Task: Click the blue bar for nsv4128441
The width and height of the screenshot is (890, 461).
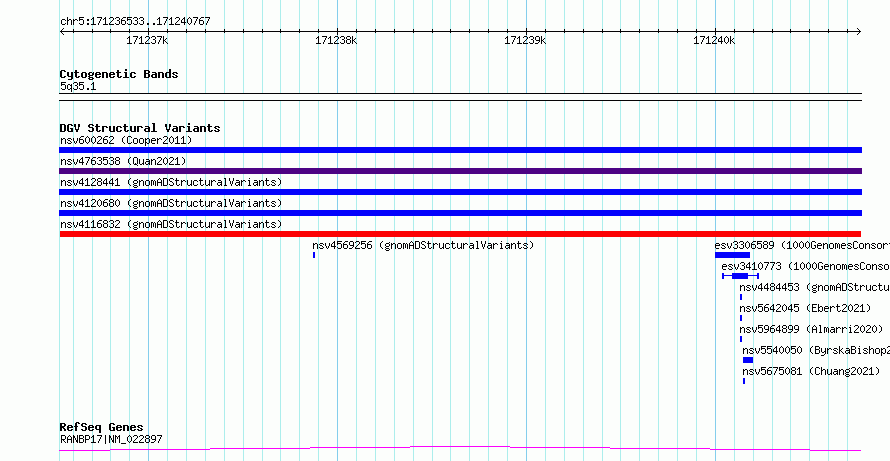Action: pos(460,192)
